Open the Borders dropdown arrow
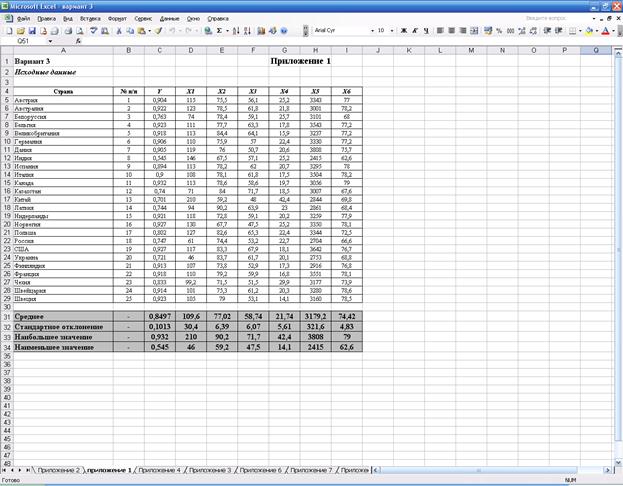623x486 pixels. 580,31
